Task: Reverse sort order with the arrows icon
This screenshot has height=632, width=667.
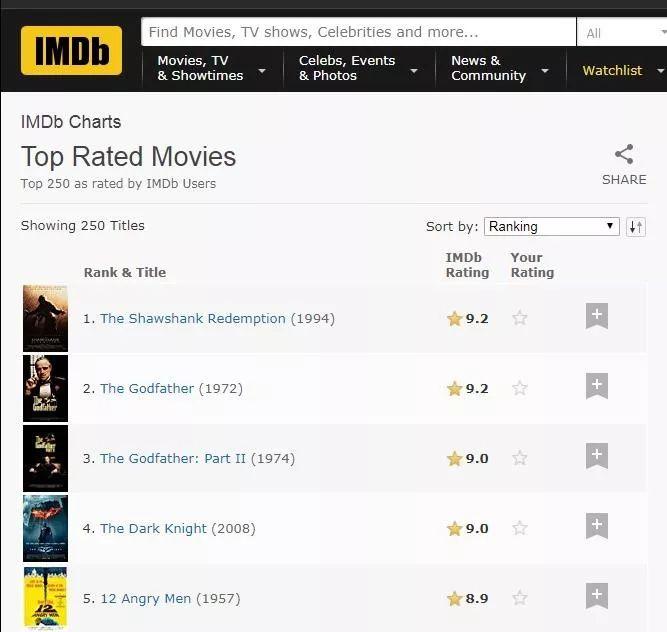Action: pos(636,227)
